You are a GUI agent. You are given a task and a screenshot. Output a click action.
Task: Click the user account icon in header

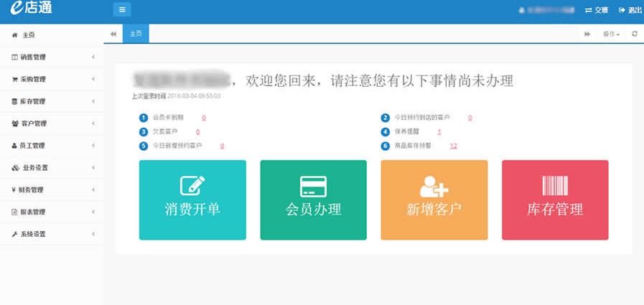pyautogui.click(x=522, y=10)
